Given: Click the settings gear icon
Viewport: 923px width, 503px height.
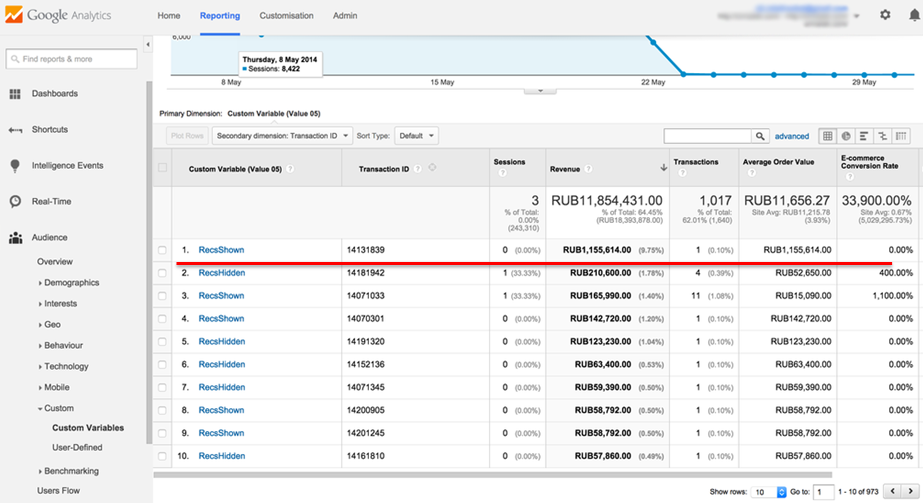Looking at the screenshot, I should (884, 15).
